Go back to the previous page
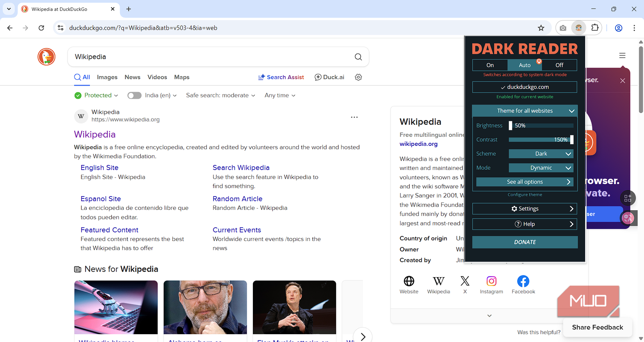The height and width of the screenshot is (342, 644). [x=10, y=28]
